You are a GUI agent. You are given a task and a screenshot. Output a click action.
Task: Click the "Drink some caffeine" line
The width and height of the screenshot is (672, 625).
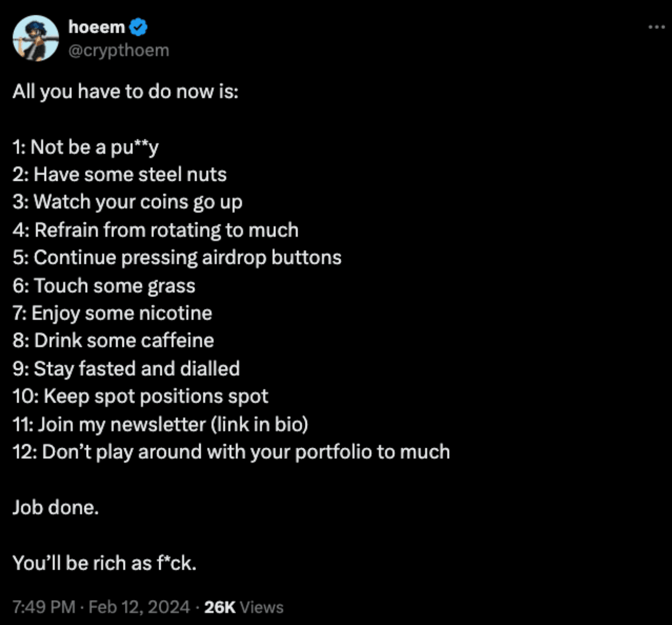click(x=114, y=340)
